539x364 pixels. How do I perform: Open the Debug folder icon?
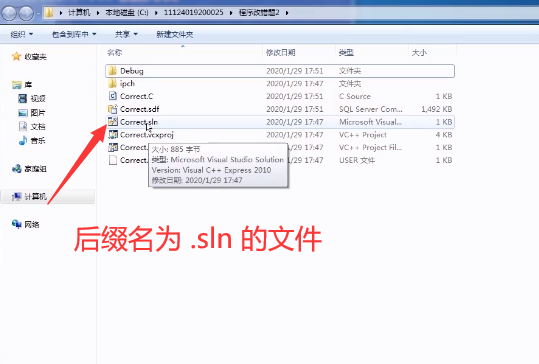[112, 71]
